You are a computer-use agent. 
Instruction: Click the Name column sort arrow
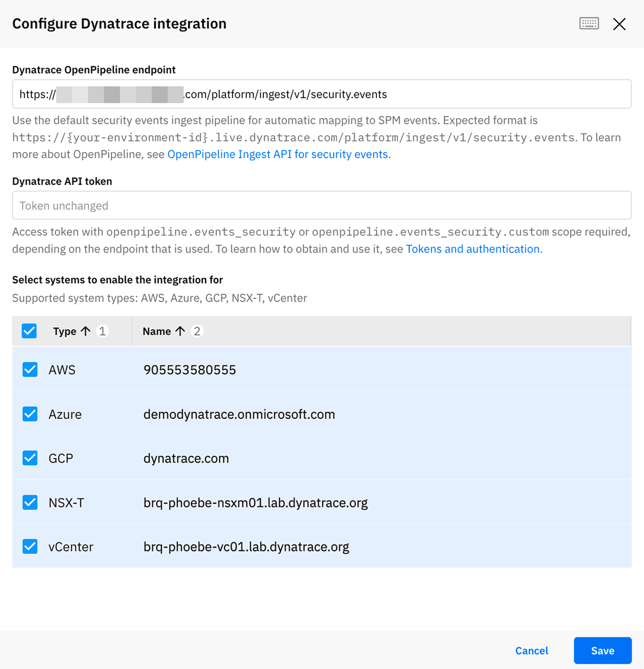[x=180, y=331]
